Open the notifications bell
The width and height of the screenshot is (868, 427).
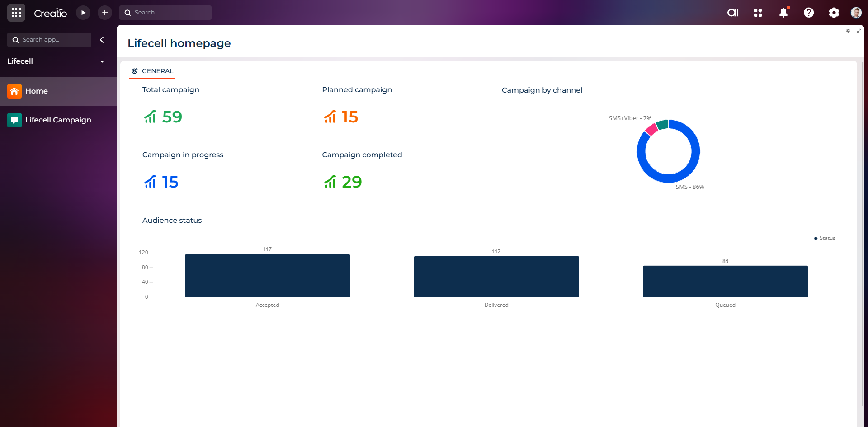[783, 13]
